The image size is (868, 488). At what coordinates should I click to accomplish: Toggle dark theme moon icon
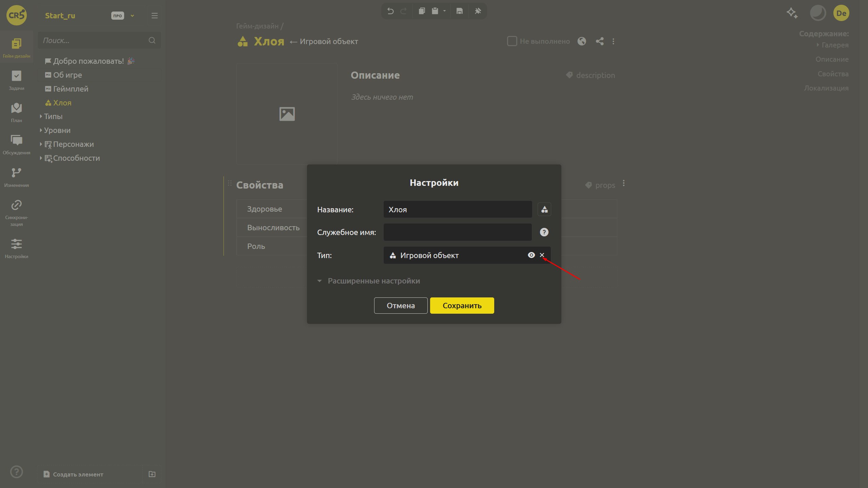[x=818, y=13]
